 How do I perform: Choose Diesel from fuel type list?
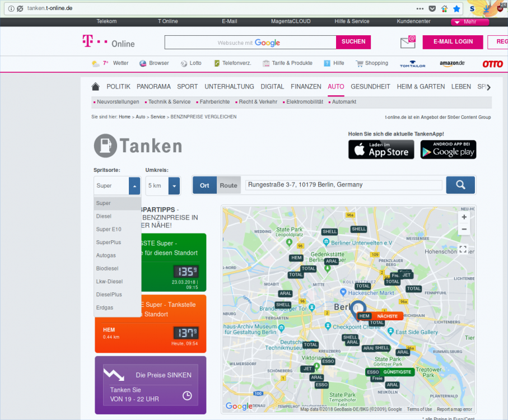point(117,216)
